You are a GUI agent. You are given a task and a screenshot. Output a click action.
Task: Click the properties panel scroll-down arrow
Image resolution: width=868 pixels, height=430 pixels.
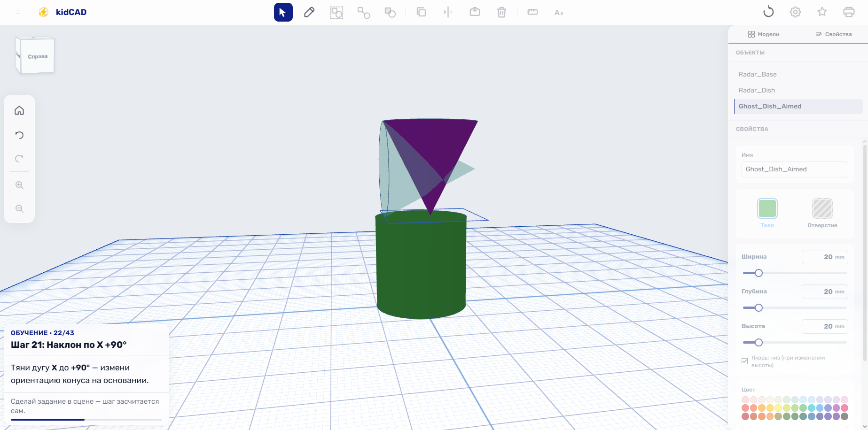pyautogui.click(x=865, y=427)
